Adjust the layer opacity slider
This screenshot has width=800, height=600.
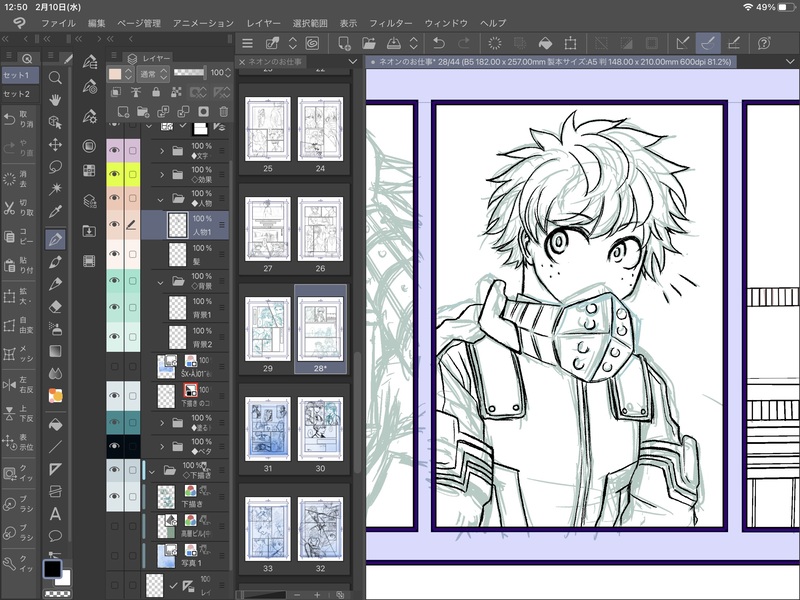pyautogui.click(x=189, y=73)
